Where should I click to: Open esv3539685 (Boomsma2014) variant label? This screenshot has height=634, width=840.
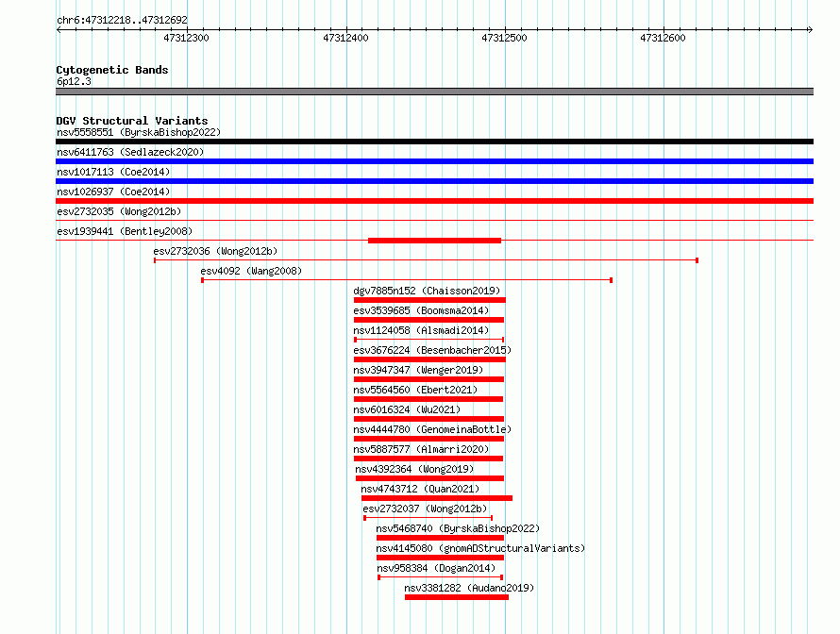pyautogui.click(x=421, y=310)
